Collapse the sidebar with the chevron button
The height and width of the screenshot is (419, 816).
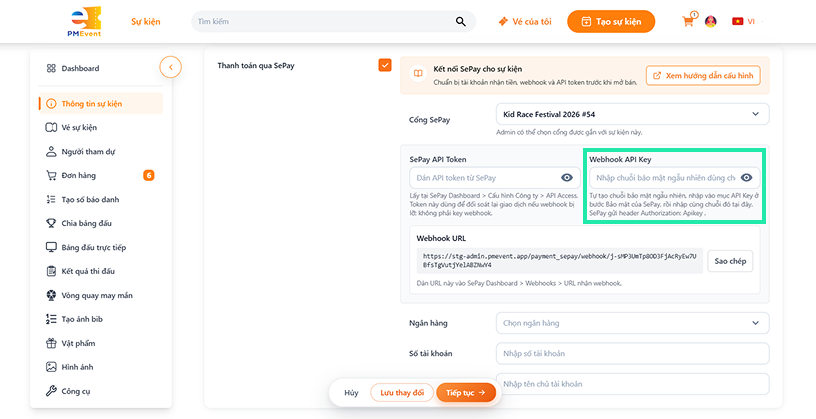coord(170,67)
